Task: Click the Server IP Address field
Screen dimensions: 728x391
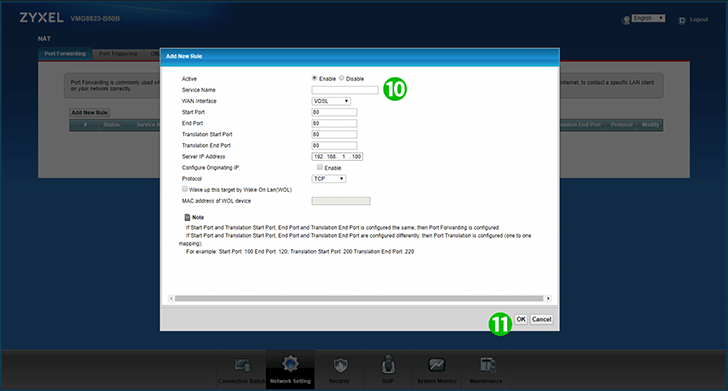Action: [337, 156]
